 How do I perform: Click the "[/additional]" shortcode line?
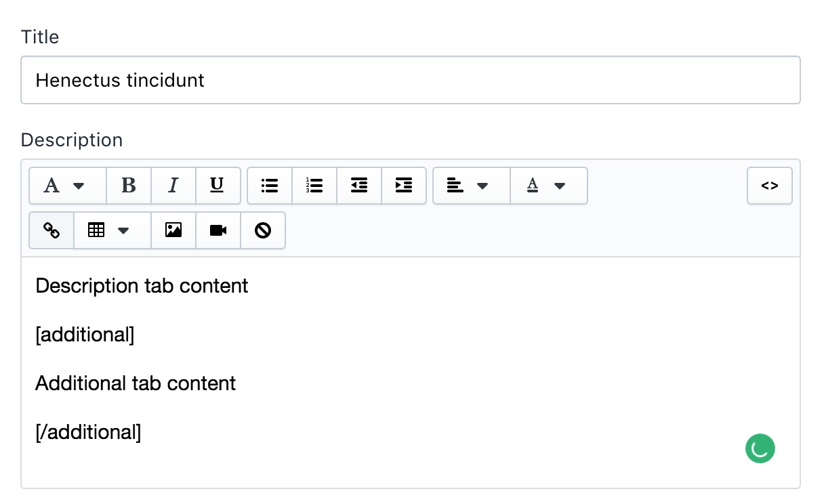(88, 432)
